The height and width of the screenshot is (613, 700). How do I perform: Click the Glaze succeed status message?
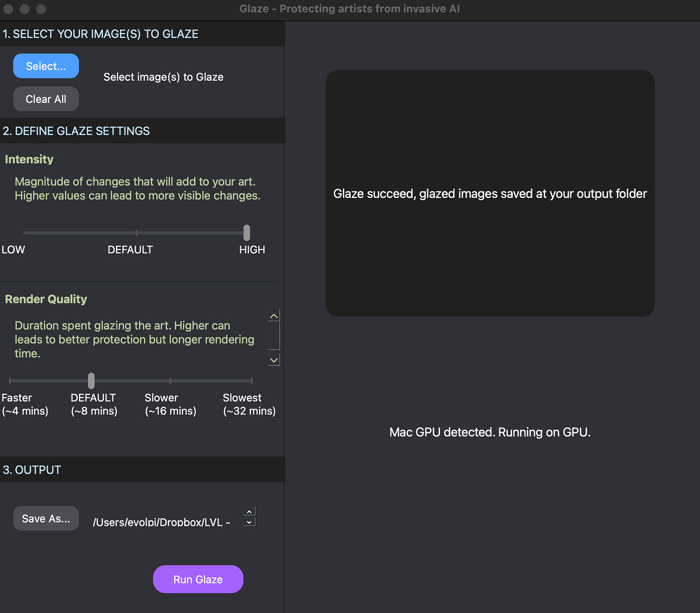tap(490, 194)
